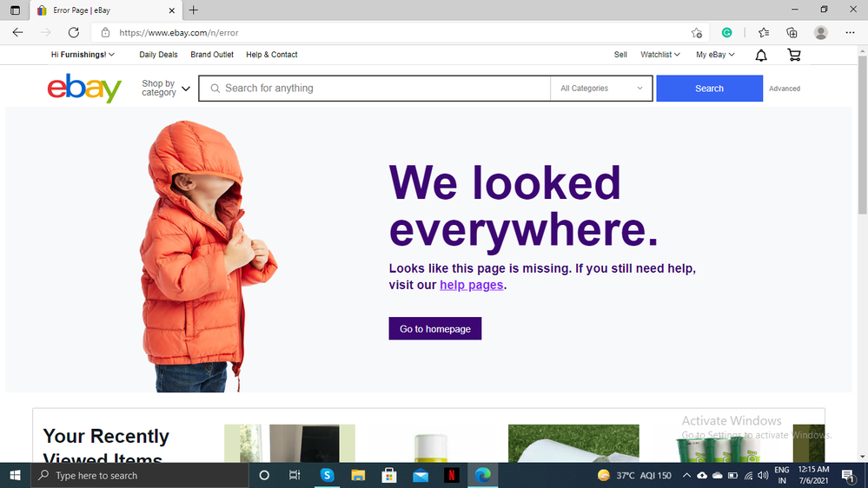Open the weather 37°C taskbar widget
Image resolution: width=868 pixels, height=488 pixels.
pyautogui.click(x=634, y=475)
